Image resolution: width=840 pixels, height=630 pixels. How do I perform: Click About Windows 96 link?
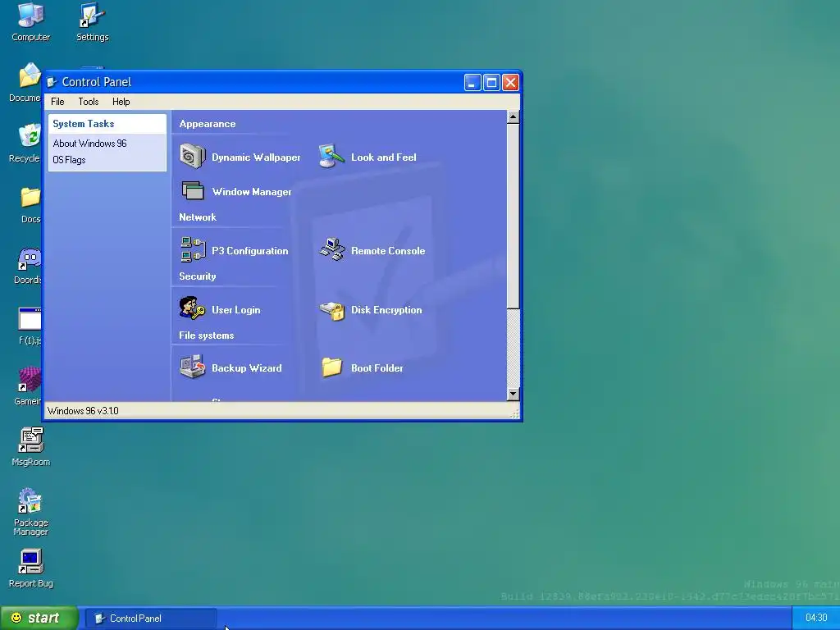pyautogui.click(x=90, y=143)
